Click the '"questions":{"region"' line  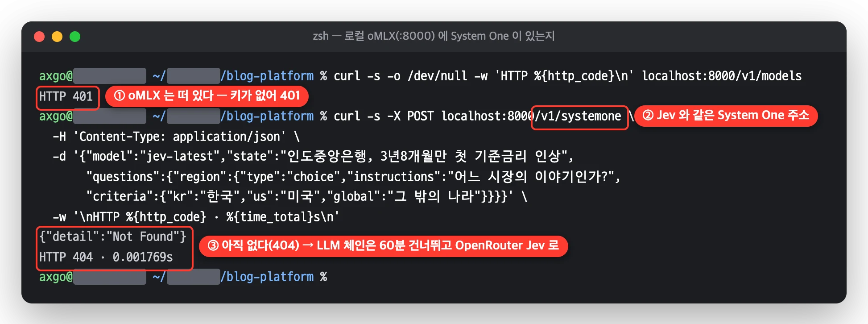point(353,177)
